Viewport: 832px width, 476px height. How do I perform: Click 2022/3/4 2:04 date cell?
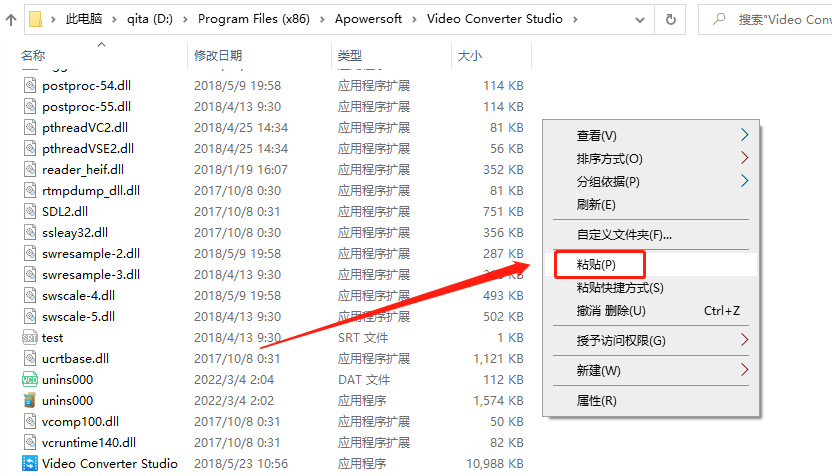tap(233, 379)
